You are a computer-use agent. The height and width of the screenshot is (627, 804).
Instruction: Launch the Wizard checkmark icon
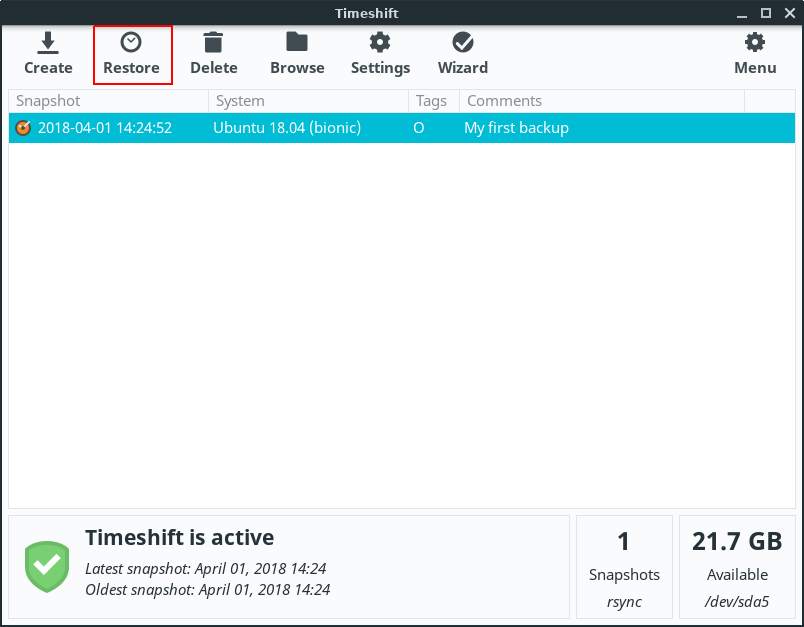click(462, 43)
